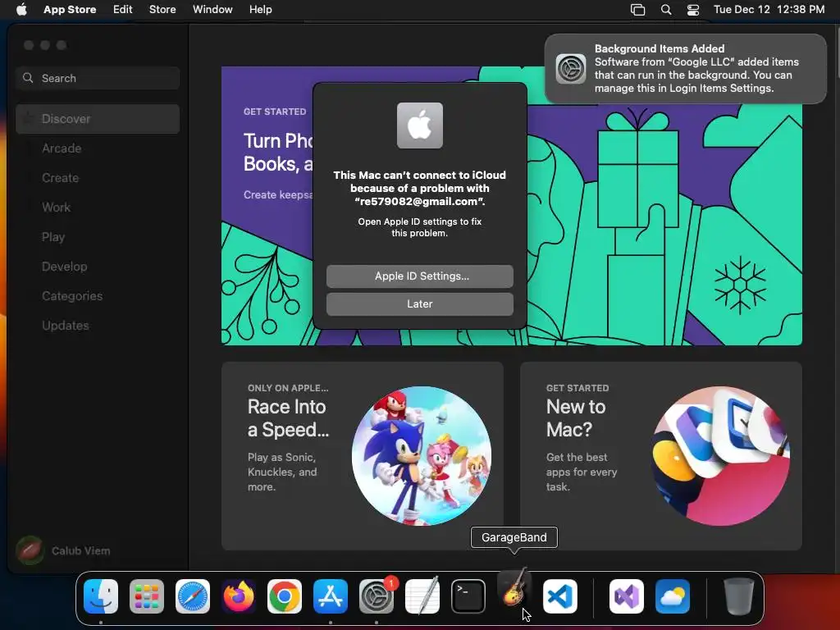Open the New to Mac? story card

[661, 456]
